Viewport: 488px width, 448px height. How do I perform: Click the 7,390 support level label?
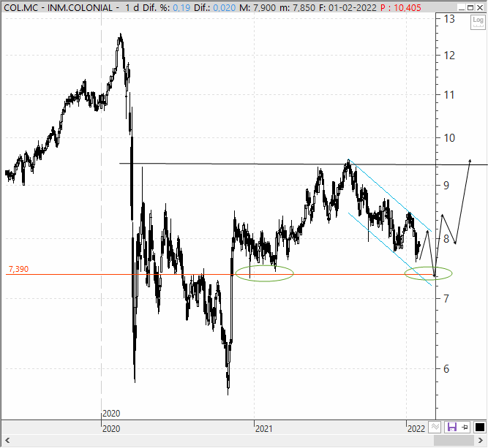click(x=19, y=269)
